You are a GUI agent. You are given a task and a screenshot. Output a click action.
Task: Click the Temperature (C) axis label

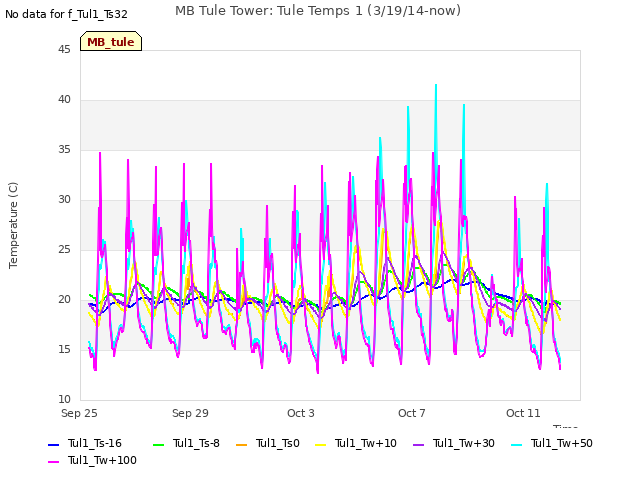click(13, 225)
